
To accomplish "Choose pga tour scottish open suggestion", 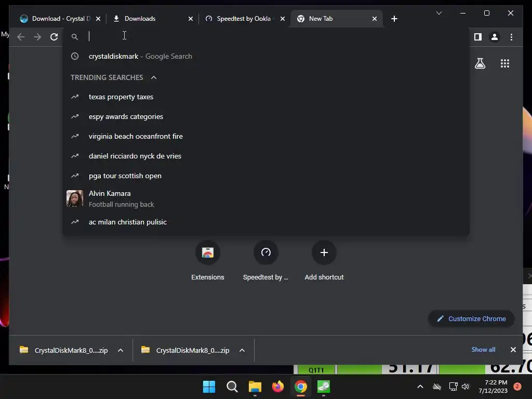I will 266,176.
